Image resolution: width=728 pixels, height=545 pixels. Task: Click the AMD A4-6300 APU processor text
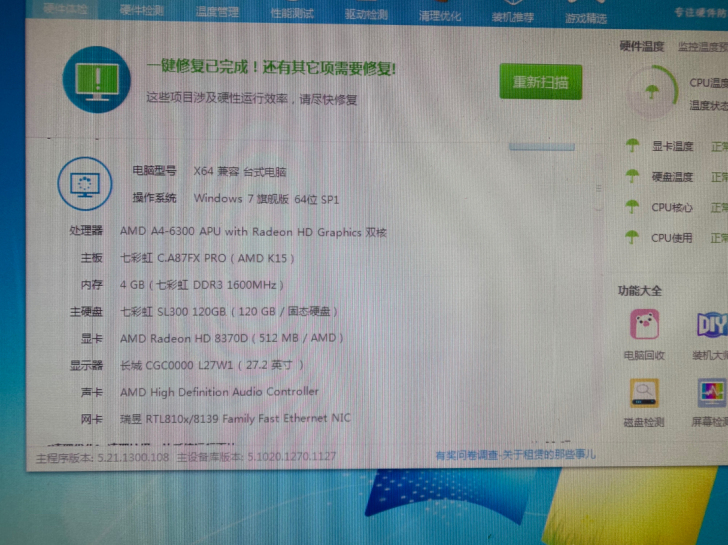[x=253, y=232]
